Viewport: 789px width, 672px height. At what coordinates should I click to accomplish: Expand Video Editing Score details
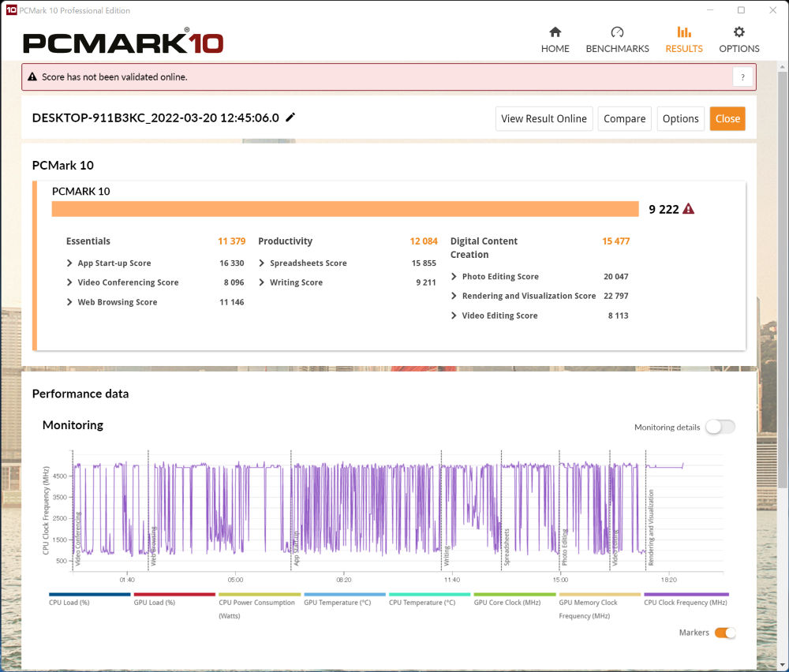click(454, 315)
